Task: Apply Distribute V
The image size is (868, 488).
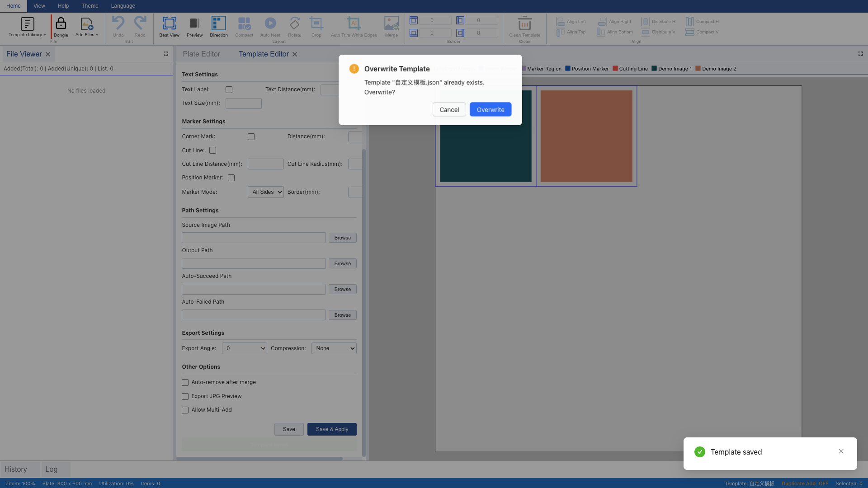Action: [658, 32]
